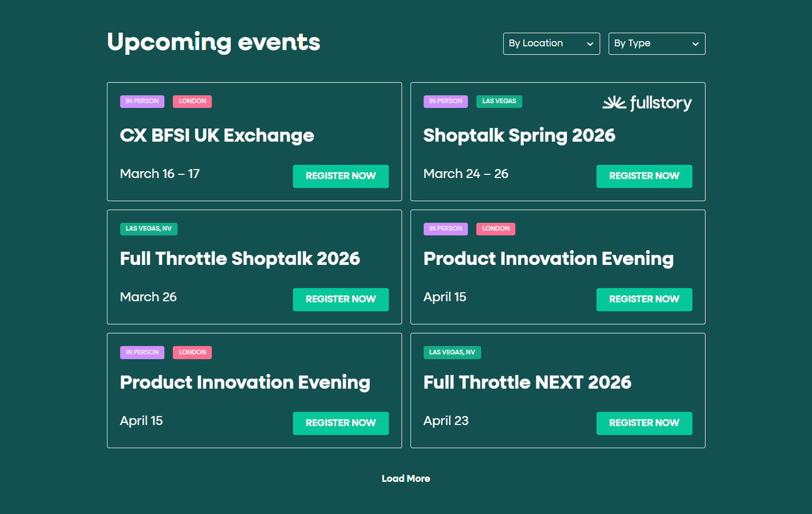Expand the By Type chevron arrow
Image resolution: width=812 pixels, height=514 pixels.
pos(696,44)
